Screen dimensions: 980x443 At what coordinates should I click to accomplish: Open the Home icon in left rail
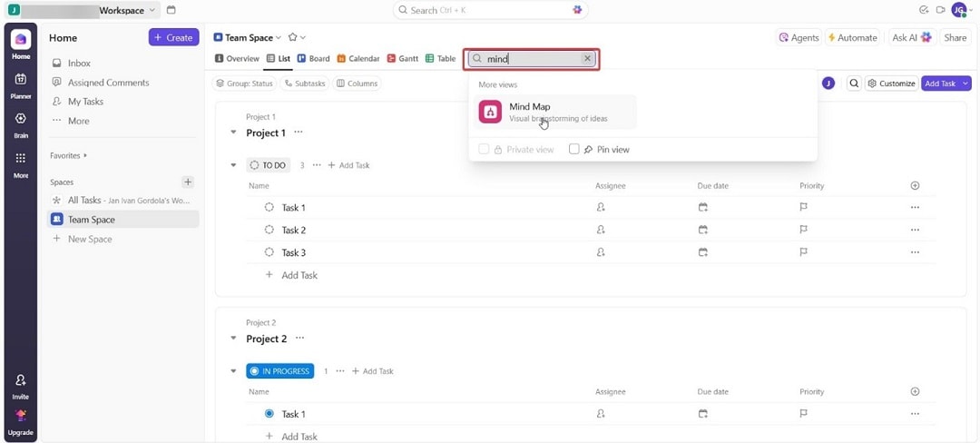pyautogui.click(x=21, y=39)
